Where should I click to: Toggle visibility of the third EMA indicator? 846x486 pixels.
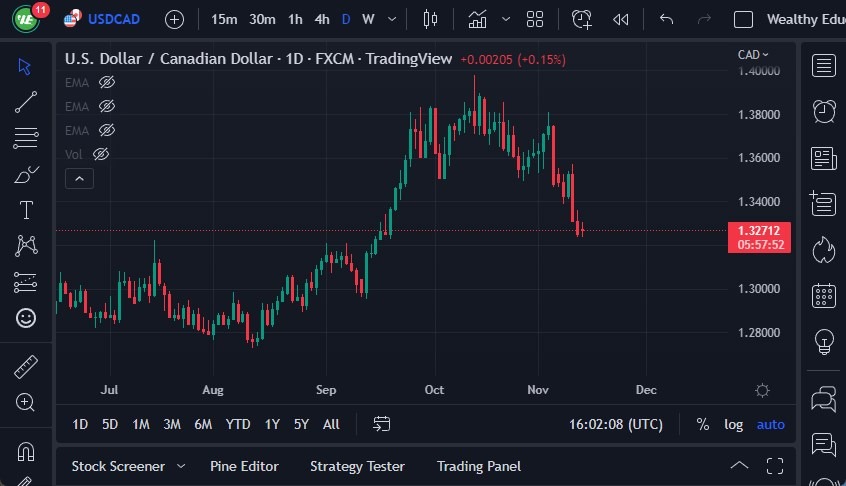pyautogui.click(x=107, y=130)
